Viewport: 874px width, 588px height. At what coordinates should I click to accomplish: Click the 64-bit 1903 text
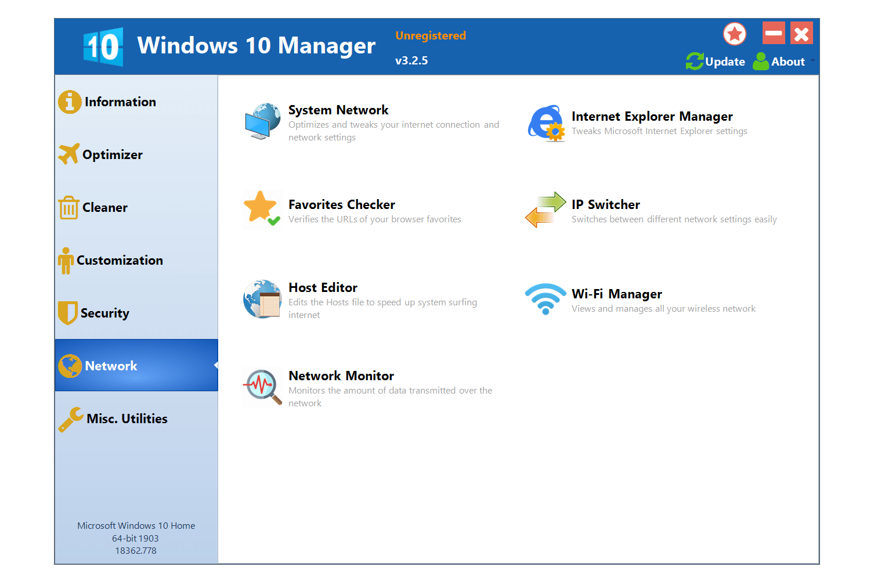pyautogui.click(x=135, y=539)
